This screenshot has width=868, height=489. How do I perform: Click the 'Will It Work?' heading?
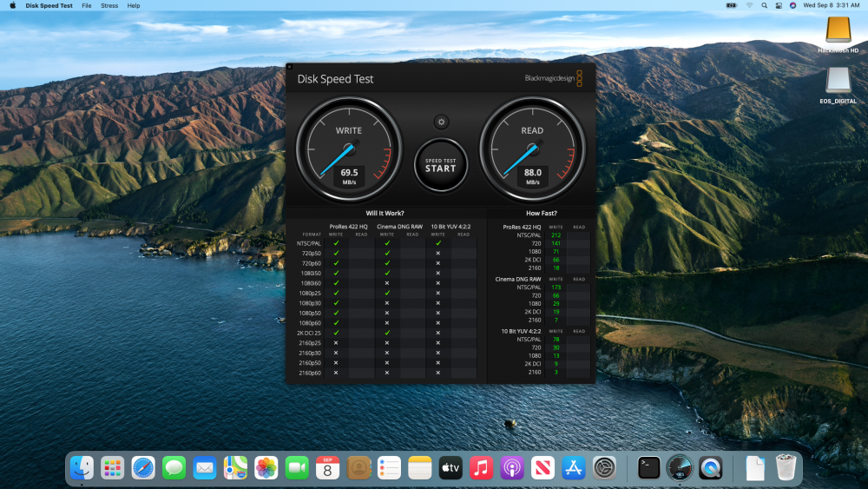point(385,213)
